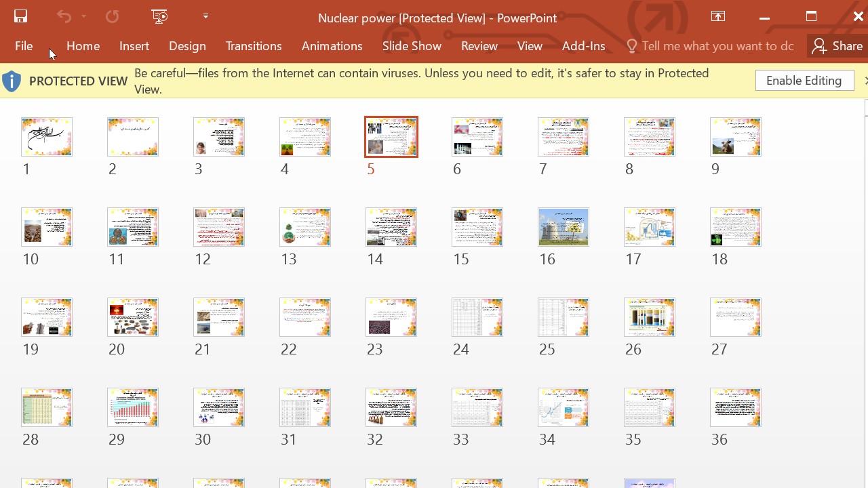Select slide 14 thumbnail
The width and height of the screenshot is (868, 488).
pos(391,227)
